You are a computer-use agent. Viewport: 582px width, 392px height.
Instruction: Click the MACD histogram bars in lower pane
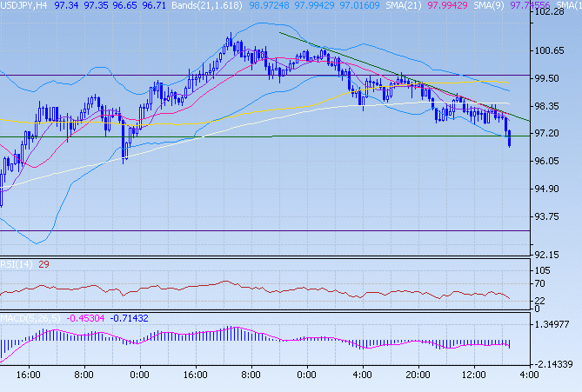pyautogui.click(x=226, y=336)
